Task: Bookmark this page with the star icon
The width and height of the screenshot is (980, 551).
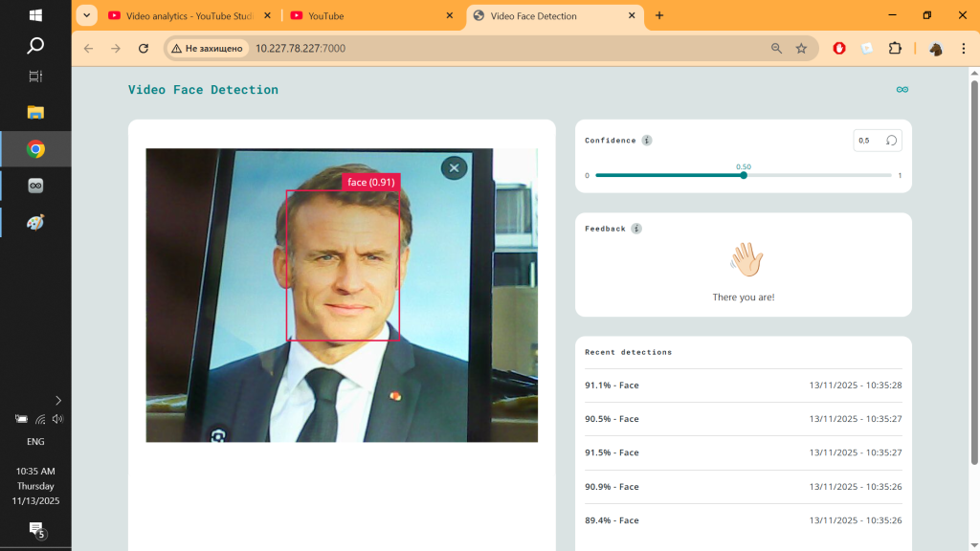Action: 801,49
